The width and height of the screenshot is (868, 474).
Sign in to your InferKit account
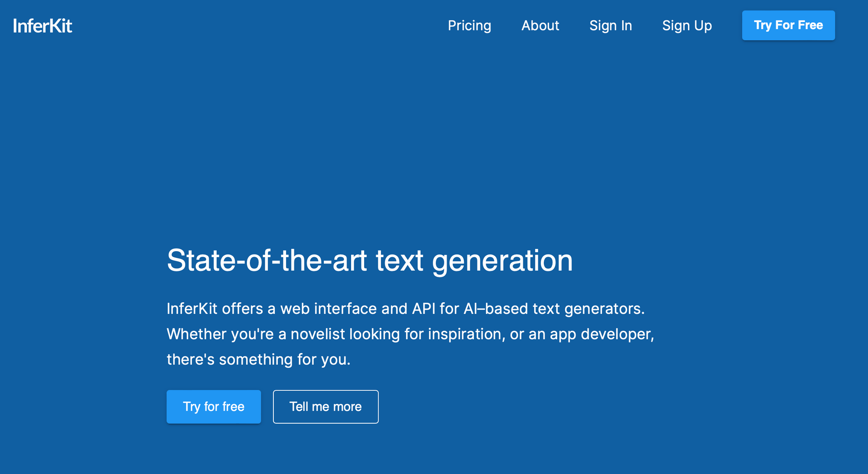tap(611, 26)
